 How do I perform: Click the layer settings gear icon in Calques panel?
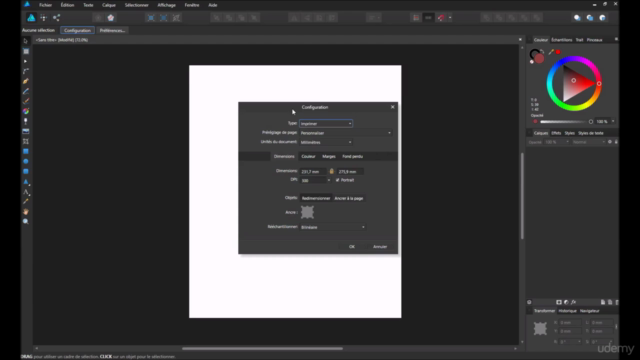pyautogui.click(x=610, y=142)
